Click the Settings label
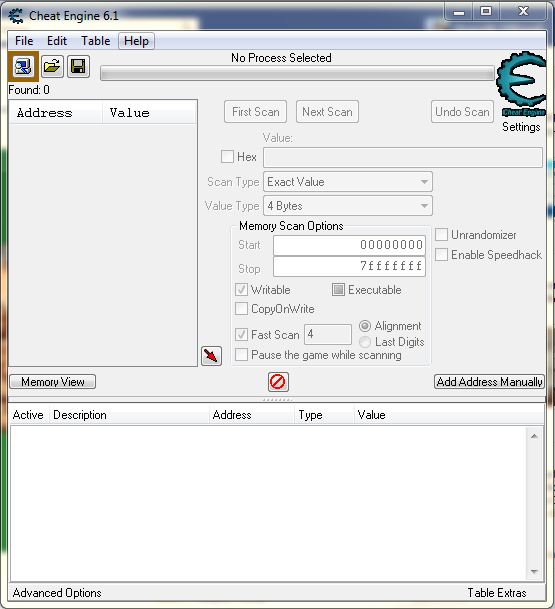The width and height of the screenshot is (555, 609). coord(521,127)
